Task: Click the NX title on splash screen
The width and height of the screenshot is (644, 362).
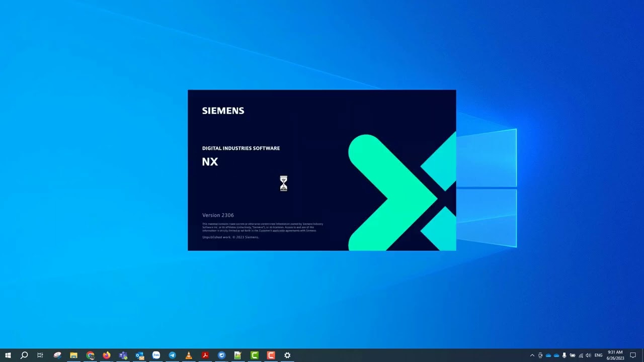Action: [210, 161]
